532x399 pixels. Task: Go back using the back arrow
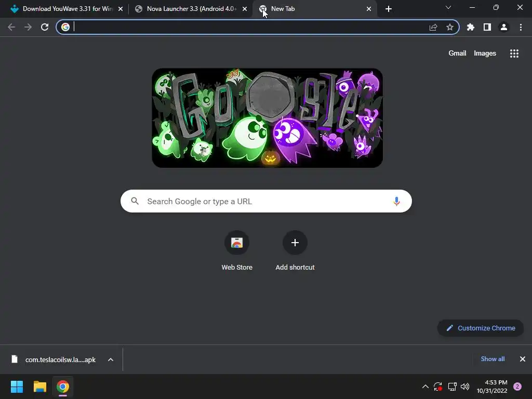[11, 27]
